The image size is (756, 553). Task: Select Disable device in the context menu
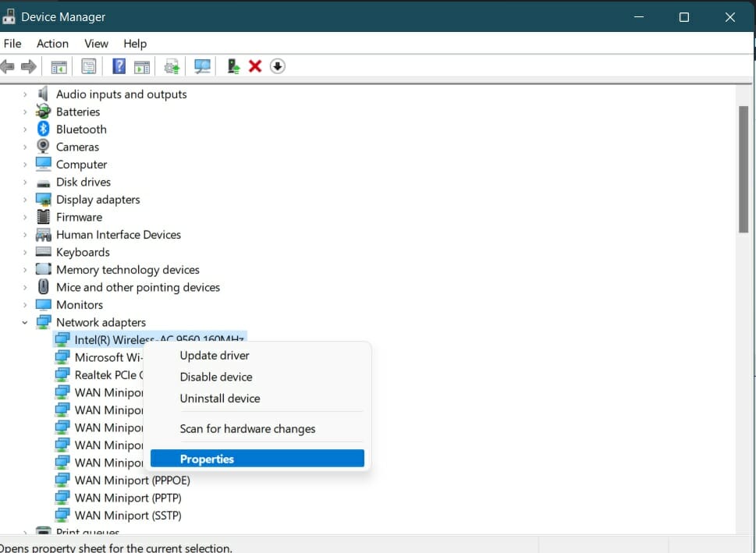pyautogui.click(x=216, y=376)
